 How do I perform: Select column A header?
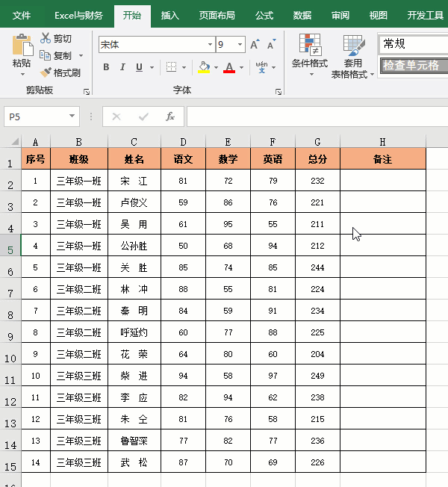[35, 142]
